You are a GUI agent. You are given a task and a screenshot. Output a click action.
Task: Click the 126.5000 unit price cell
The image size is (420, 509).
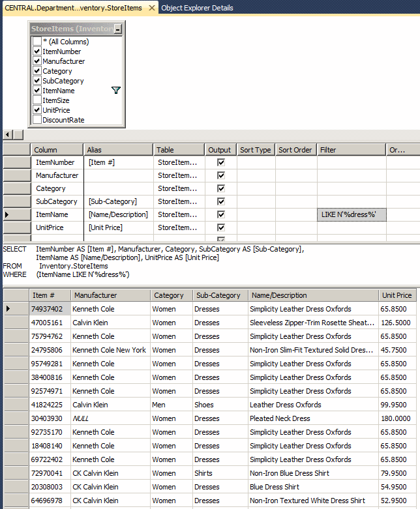397,323
